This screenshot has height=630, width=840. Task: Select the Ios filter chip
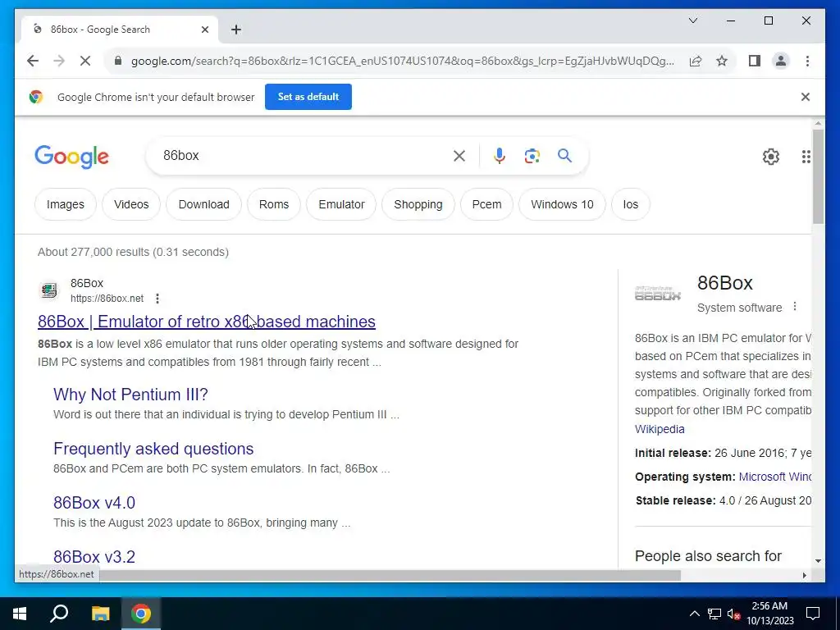point(631,204)
